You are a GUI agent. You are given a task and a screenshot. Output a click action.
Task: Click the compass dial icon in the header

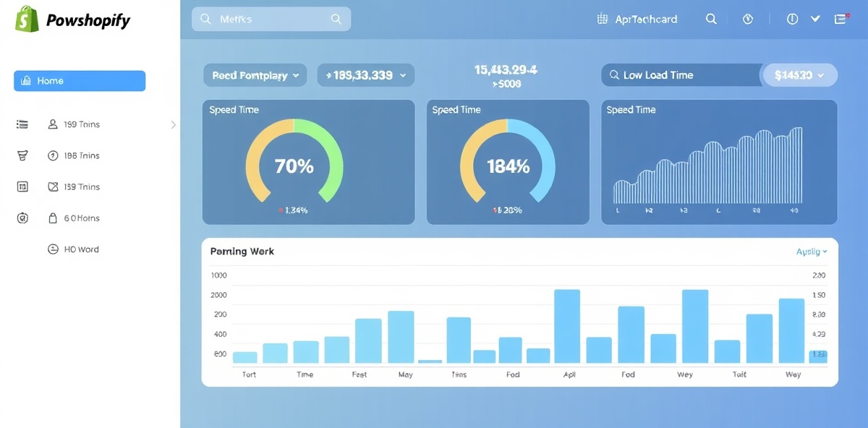pyautogui.click(x=747, y=19)
